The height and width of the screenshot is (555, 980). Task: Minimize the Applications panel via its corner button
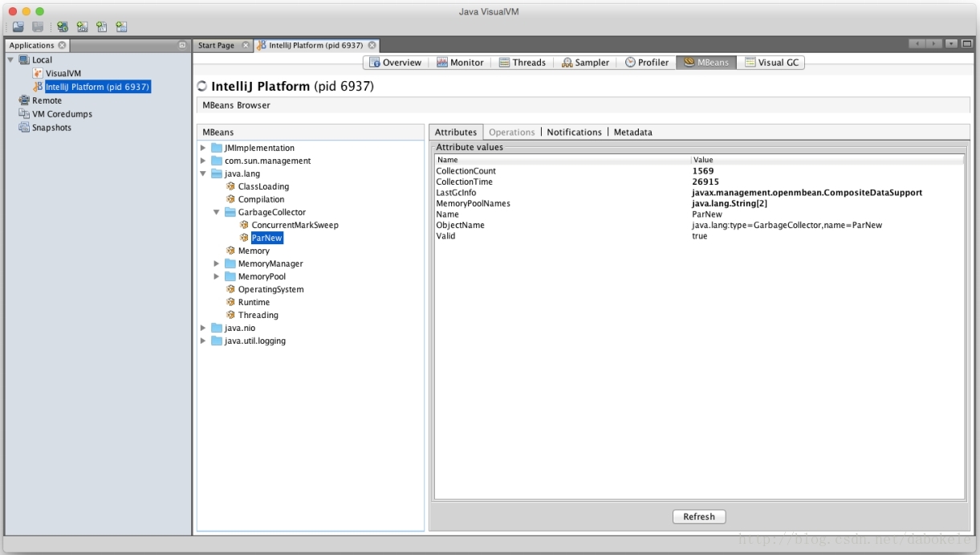click(x=183, y=46)
